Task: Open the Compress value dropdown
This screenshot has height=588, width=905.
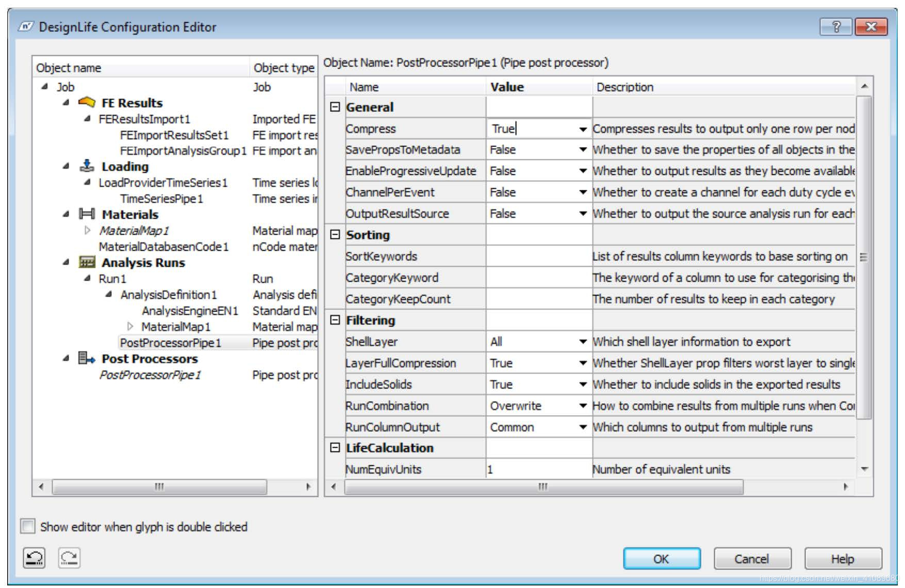Action: coord(583,129)
